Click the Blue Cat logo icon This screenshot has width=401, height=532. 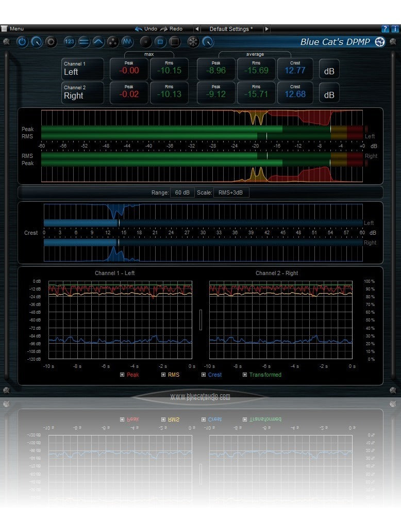380,42
